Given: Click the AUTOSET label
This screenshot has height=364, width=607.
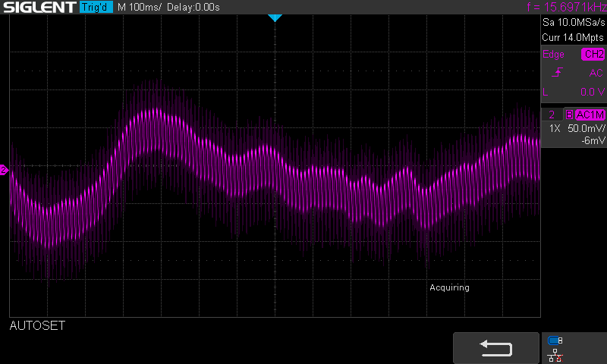Looking at the screenshot, I should 37,326.
